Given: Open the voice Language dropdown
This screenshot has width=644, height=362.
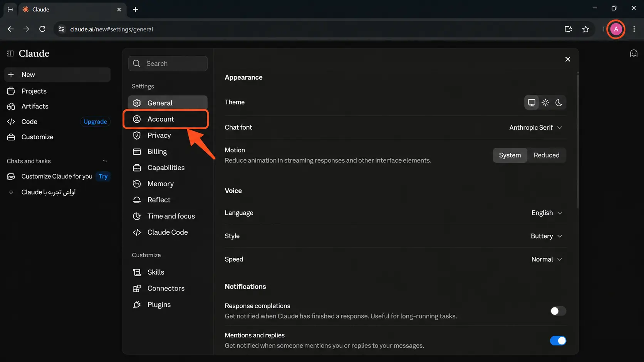Looking at the screenshot, I should (547, 213).
